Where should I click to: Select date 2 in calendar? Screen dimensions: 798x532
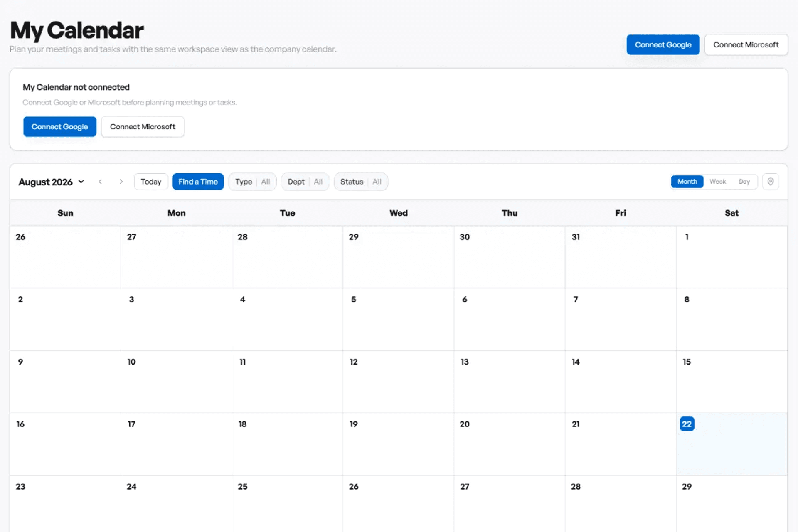[65, 319]
